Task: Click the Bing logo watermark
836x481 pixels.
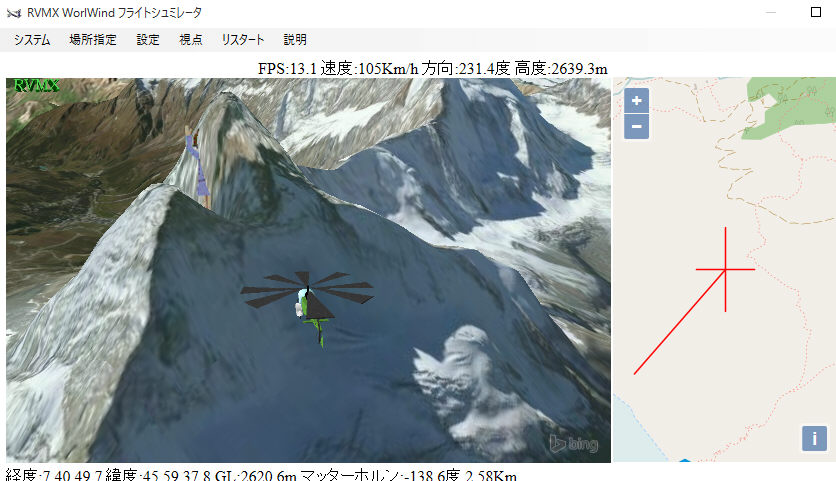Action: coord(574,444)
